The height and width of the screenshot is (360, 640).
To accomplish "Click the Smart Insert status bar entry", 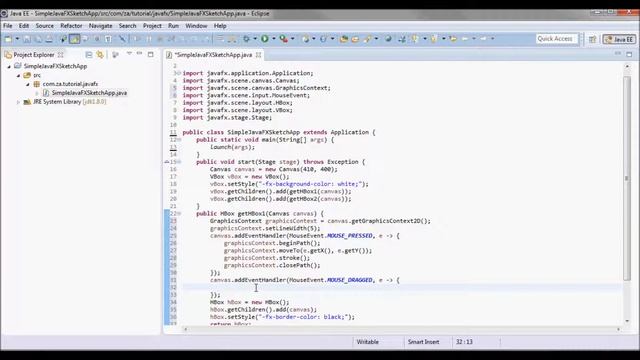I will point(423,342).
